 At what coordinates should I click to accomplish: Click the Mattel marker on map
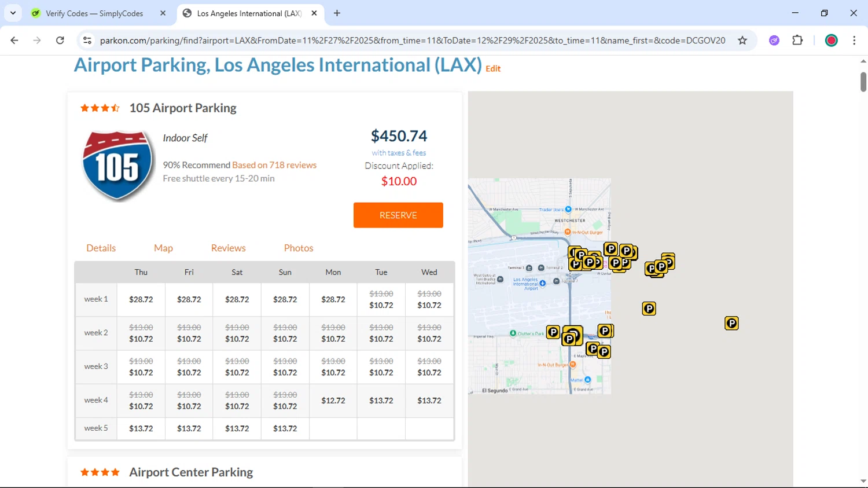(x=587, y=380)
